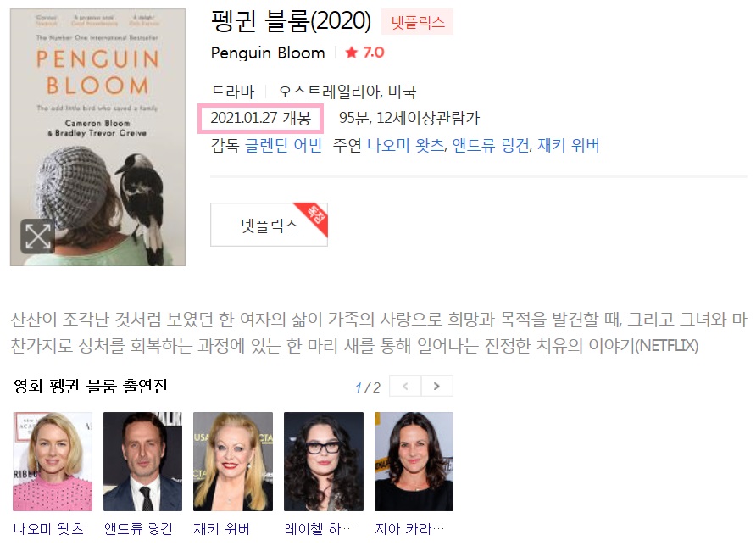This screenshot has height=546, width=756.
Task: Click the 레이첼 하… name under cast photo
Action: coord(320,529)
